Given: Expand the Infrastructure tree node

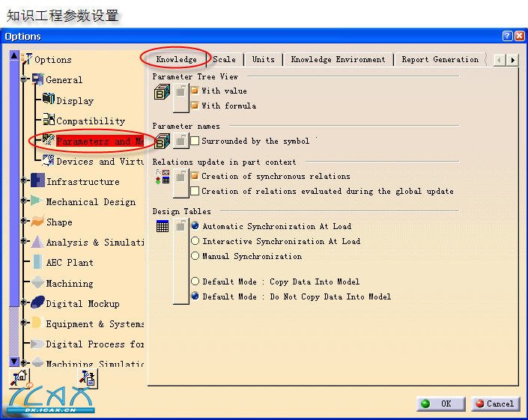Looking at the screenshot, I should (x=23, y=180).
